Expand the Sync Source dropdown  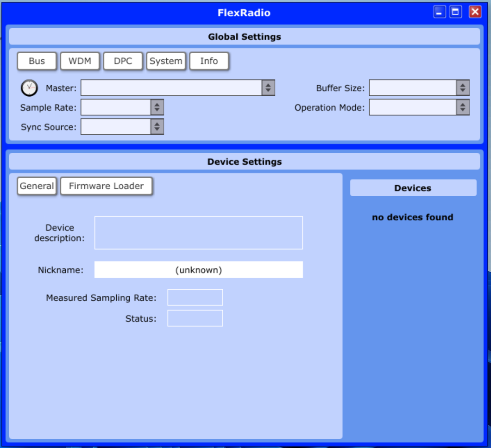122,127
